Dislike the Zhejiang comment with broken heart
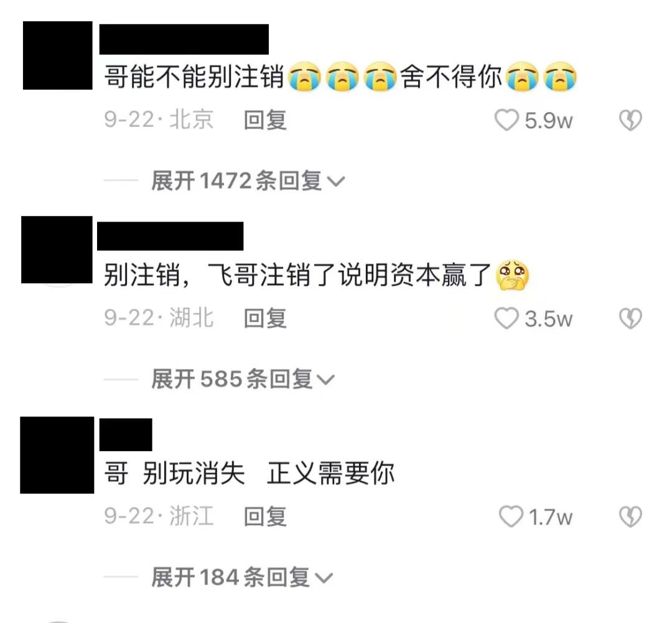672x623 pixels. coord(630,517)
